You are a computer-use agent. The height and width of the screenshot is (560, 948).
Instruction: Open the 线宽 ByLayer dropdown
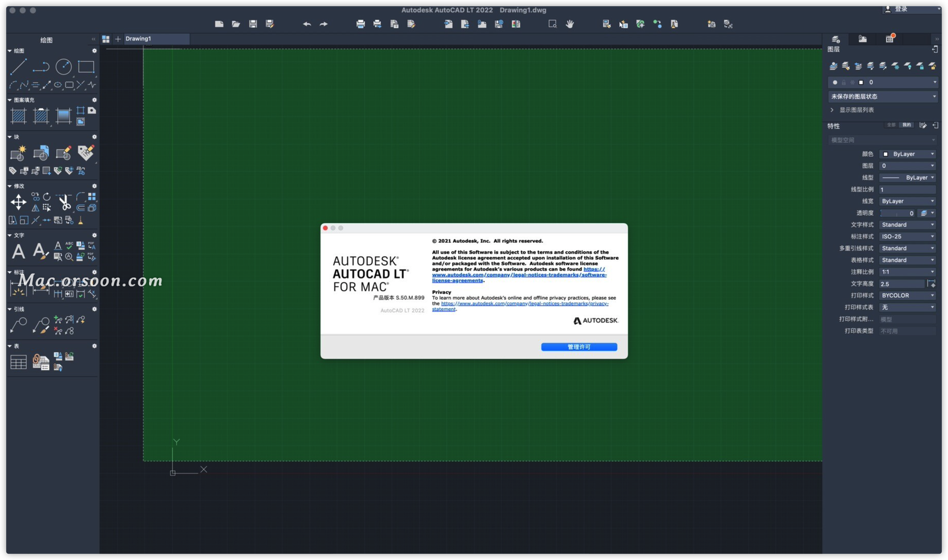pos(908,201)
